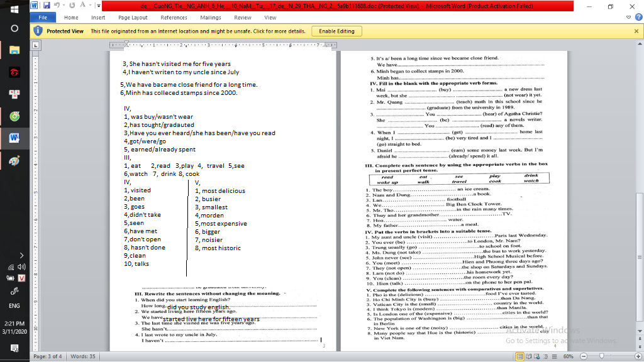The height and width of the screenshot is (362, 644).
Task: Click the text 'most delicious' in the document
Action: [223, 191]
